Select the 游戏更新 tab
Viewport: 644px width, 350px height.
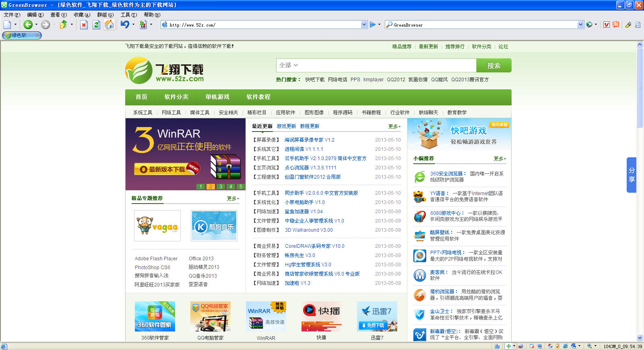coord(286,126)
